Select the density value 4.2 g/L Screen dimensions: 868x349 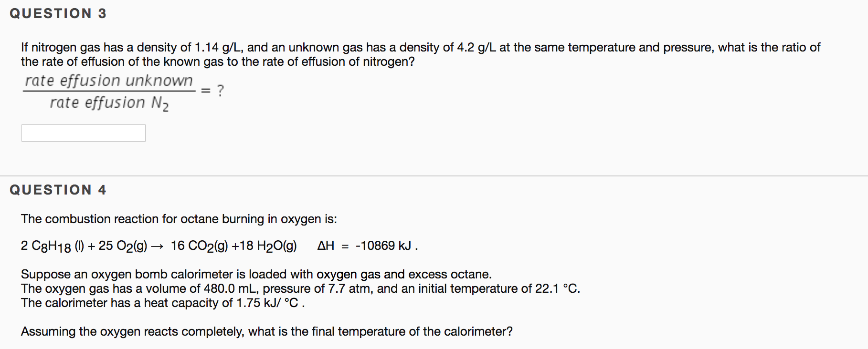point(476,47)
